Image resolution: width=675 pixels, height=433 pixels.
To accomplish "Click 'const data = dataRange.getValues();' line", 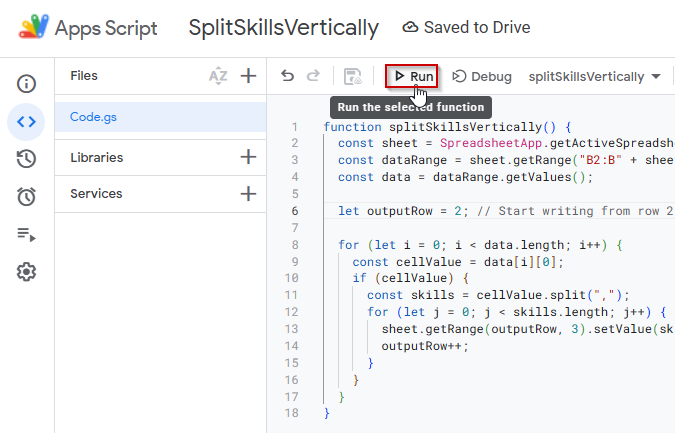I will [x=465, y=177].
